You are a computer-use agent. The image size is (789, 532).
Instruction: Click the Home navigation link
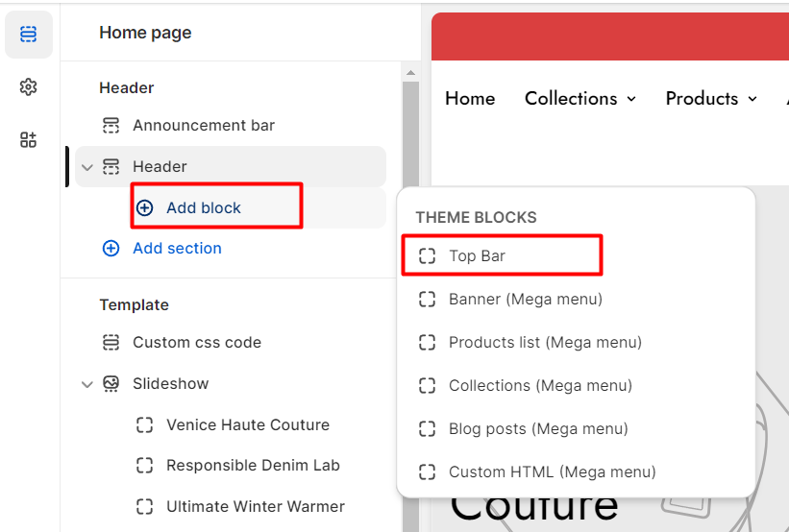pyautogui.click(x=470, y=99)
